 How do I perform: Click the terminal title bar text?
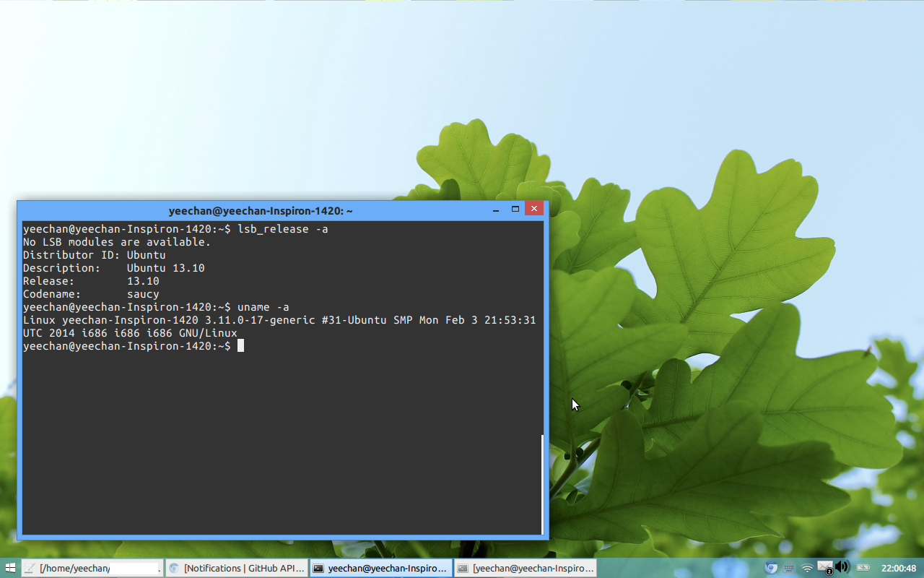pos(261,211)
